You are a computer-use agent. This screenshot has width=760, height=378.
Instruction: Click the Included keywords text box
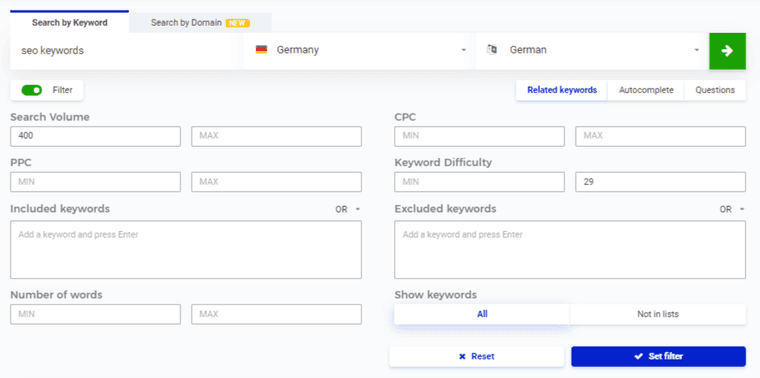(186, 250)
